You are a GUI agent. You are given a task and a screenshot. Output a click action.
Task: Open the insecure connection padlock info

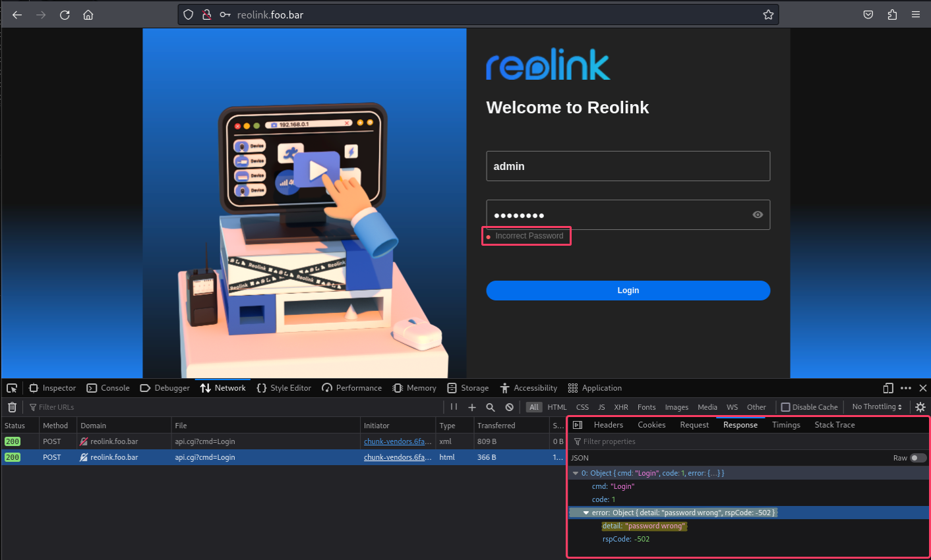click(x=206, y=14)
